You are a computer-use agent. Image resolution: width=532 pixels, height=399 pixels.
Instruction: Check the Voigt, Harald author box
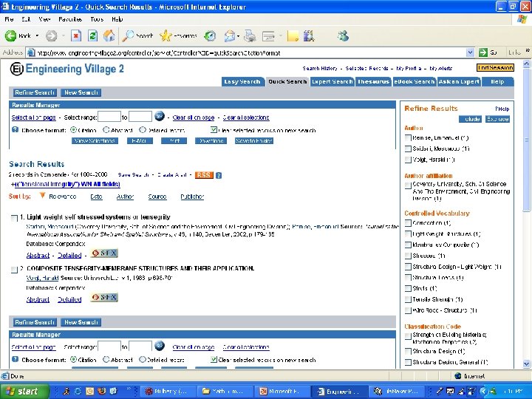408,160
